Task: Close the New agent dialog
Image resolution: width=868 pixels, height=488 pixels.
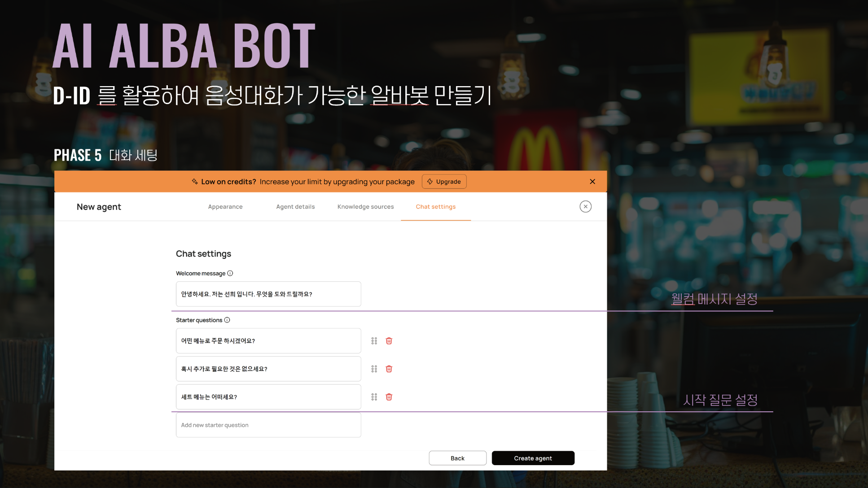Action: pyautogui.click(x=585, y=207)
